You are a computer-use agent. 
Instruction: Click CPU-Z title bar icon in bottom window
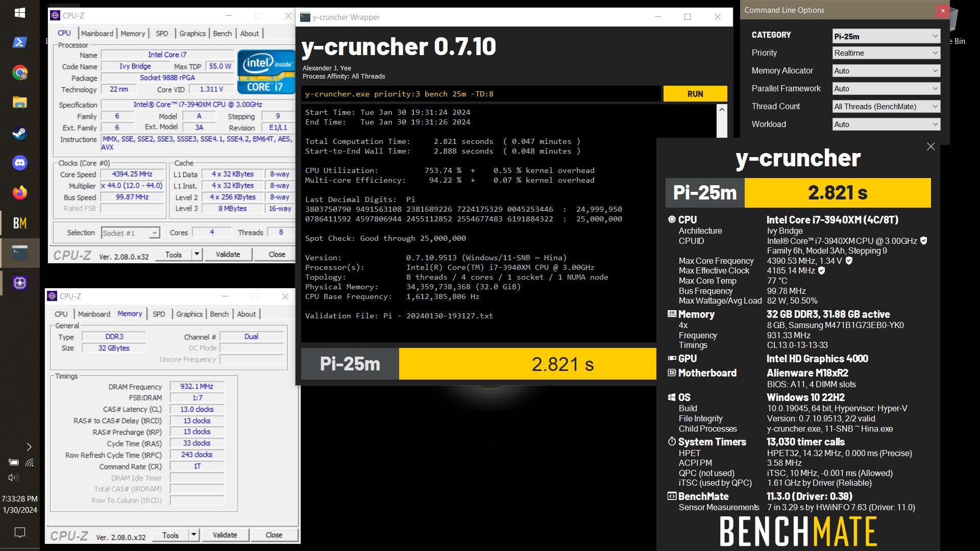pyautogui.click(x=52, y=296)
